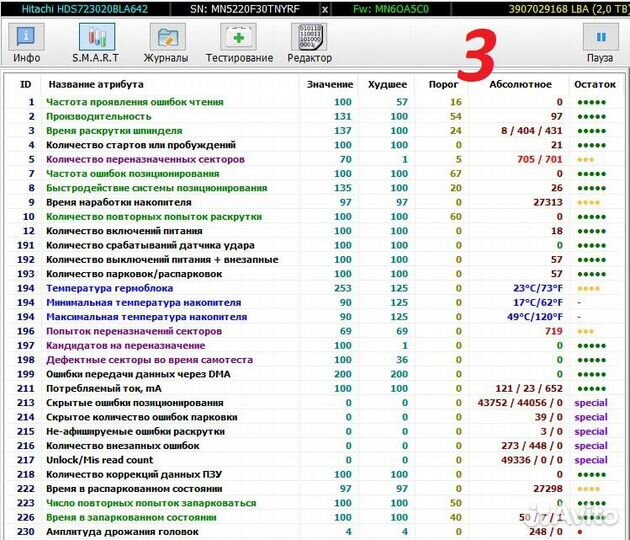This screenshot has height=540, width=630.
Task: Select the Количество переназначенных секторов row
Action: click(x=145, y=159)
